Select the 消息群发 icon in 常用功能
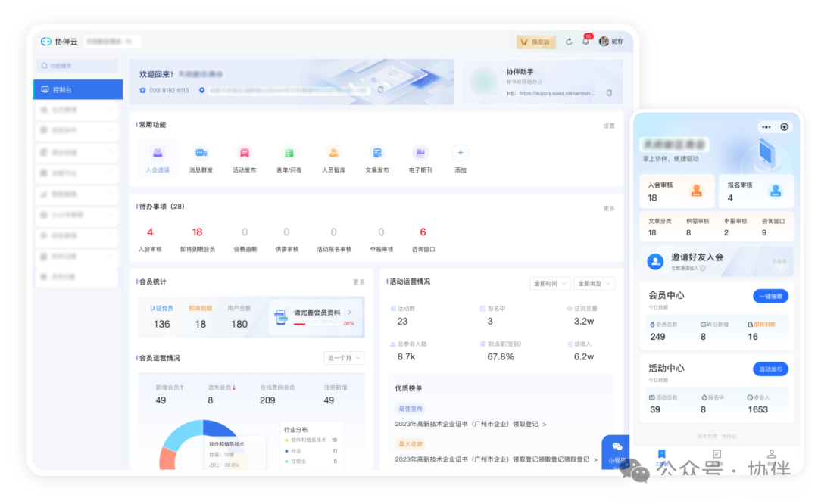Image resolution: width=818 pixels, height=504 pixels. tap(200, 154)
